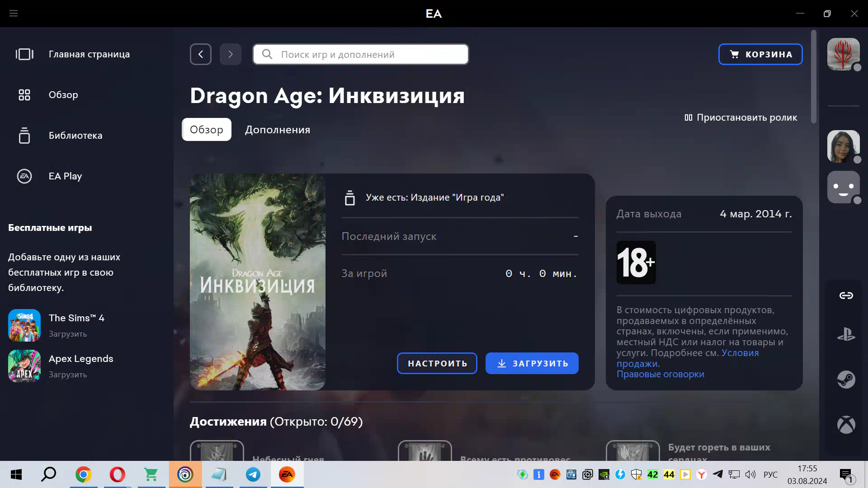Click the search field for games and add-ons
The width and height of the screenshot is (868, 488).
coord(361,54)
